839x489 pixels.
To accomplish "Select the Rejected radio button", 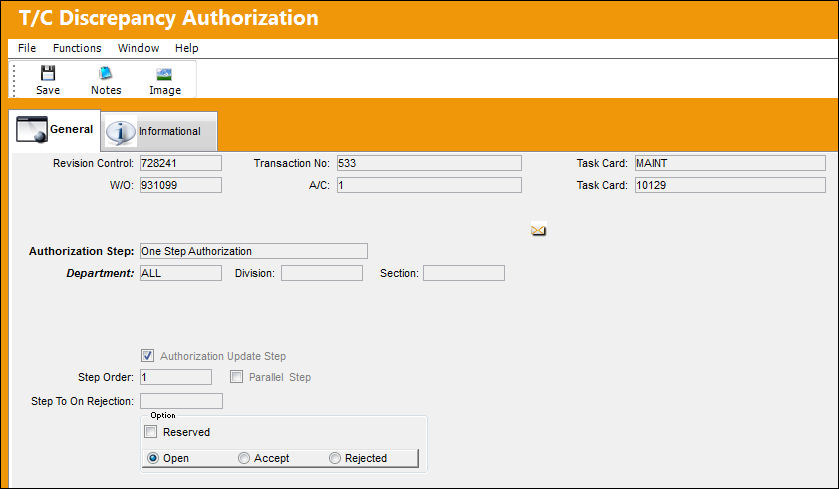I will click(335, 458).
